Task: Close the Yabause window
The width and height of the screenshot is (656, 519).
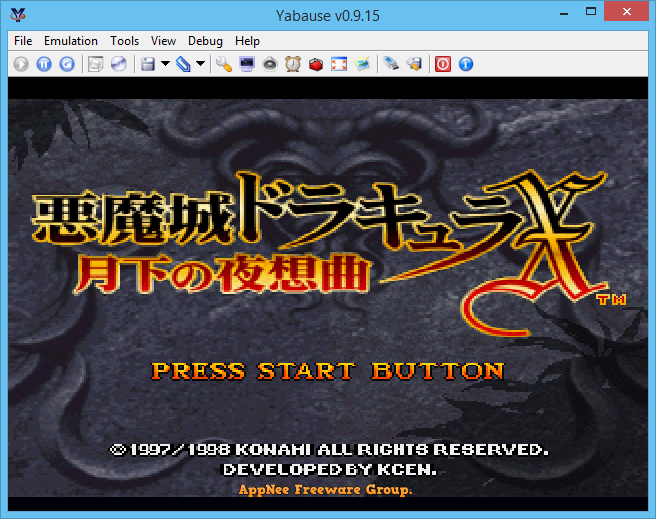Action: [626, 11]
